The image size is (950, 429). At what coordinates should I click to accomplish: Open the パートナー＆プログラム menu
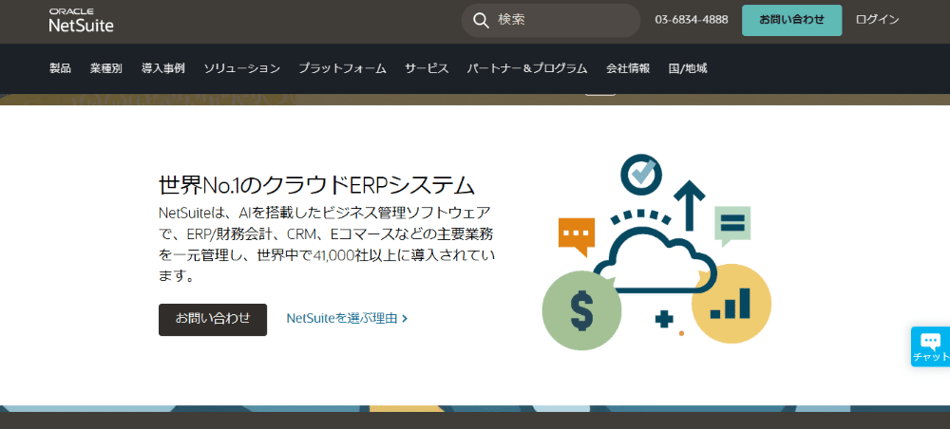[527, 68]
